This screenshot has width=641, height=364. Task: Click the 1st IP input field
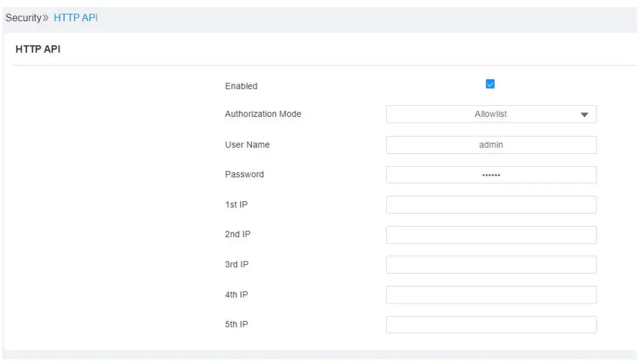coord(491,205)
